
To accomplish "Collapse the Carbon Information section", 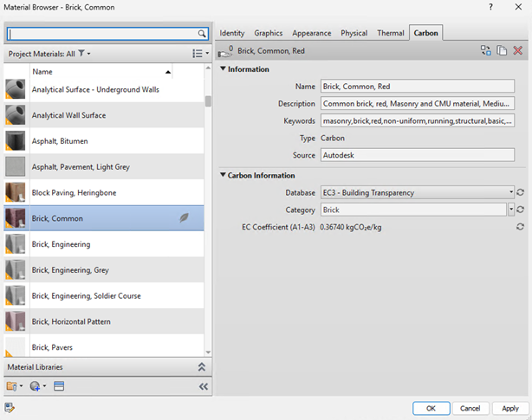I will pyautogui.click(x=223, y=175).
